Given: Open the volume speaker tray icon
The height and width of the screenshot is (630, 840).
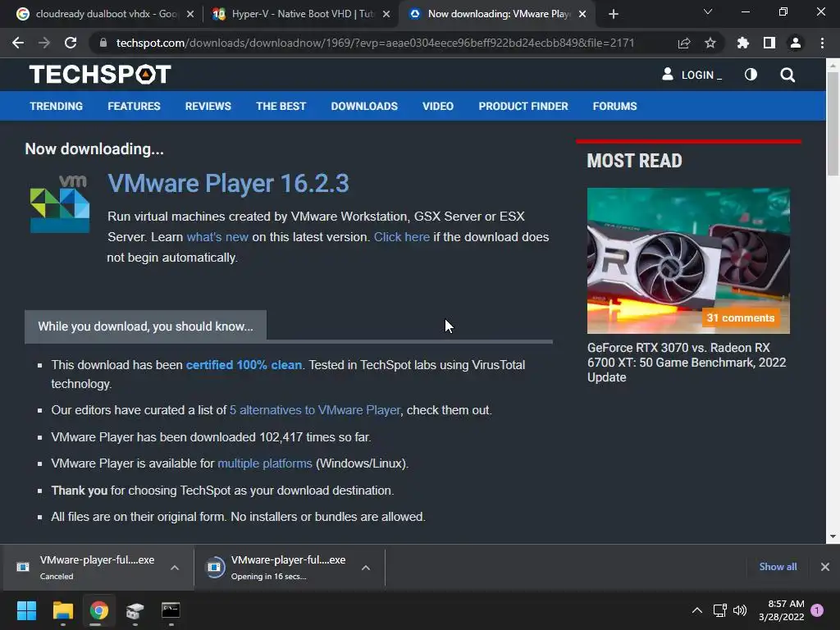Looking at the screenshot, I should [x=740, y=610].
